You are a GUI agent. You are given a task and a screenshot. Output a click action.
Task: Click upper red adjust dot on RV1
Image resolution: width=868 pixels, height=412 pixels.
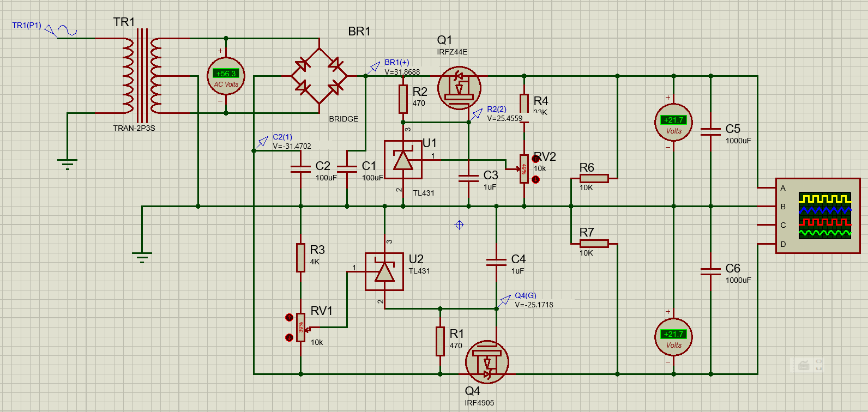coord(289,318)
